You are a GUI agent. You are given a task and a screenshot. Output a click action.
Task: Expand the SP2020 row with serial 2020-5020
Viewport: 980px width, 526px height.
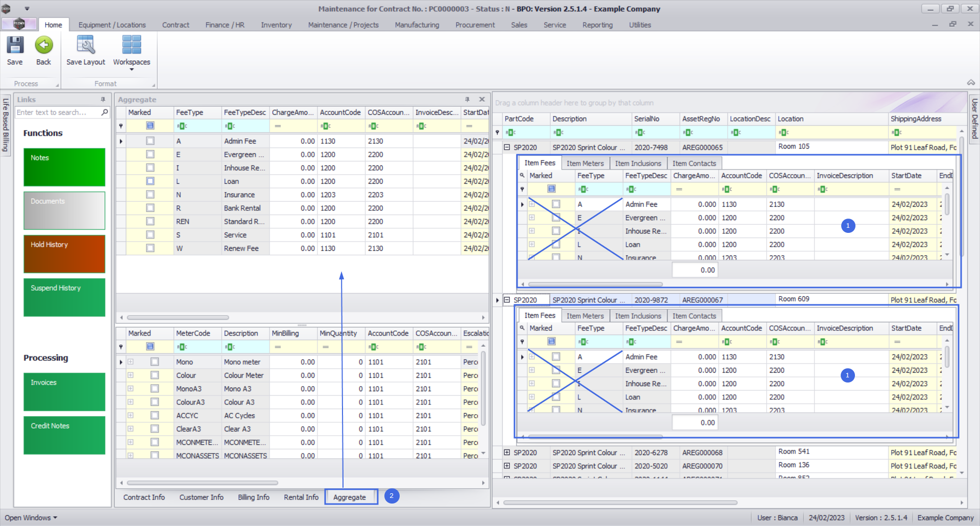point(507,466)
